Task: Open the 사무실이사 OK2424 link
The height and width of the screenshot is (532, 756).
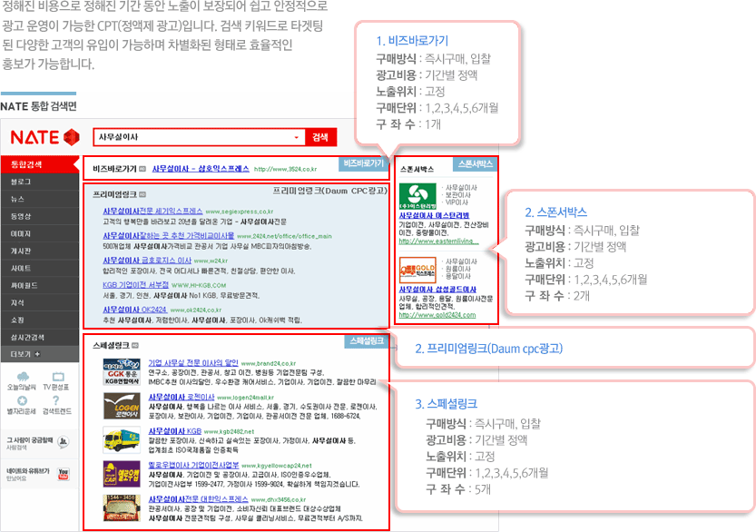Action: click(x=134, y=310)
